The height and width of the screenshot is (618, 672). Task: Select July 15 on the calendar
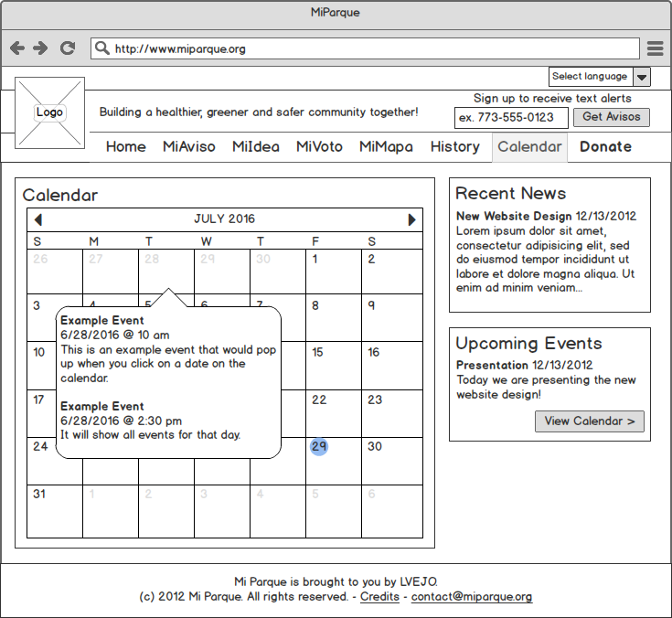[x=334, y=366]
